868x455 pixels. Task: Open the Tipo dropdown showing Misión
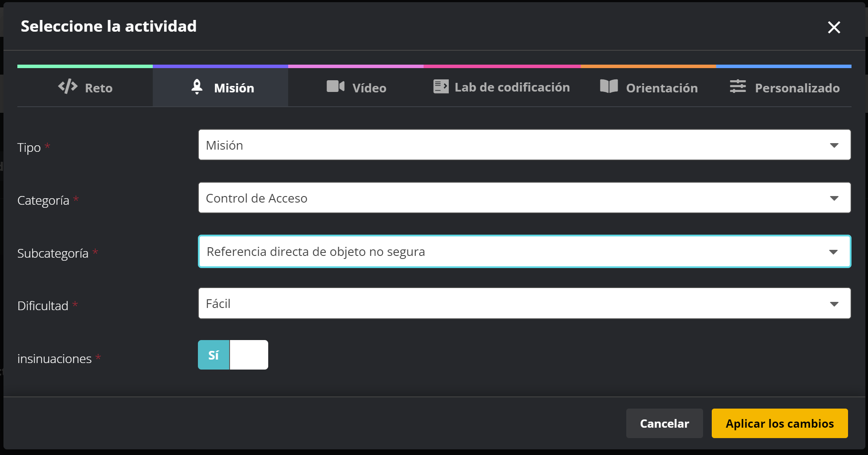[524, 145]
